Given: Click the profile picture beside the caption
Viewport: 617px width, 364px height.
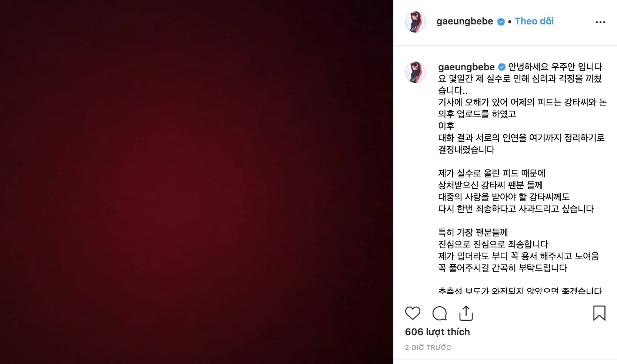Looking at the screenshot, I should tap(416, 72).
